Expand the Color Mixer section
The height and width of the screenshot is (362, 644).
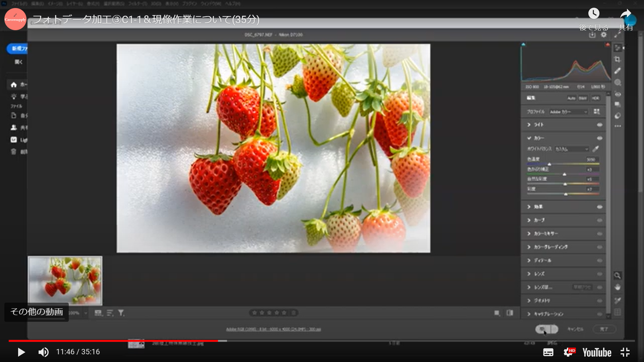point(529,234)
